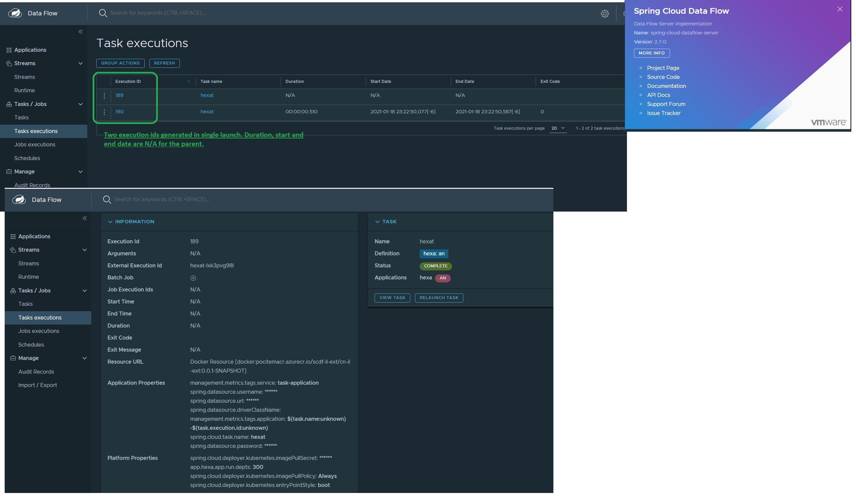
Task: Open the task executions per page dropdown
Action: coord(557,128)
